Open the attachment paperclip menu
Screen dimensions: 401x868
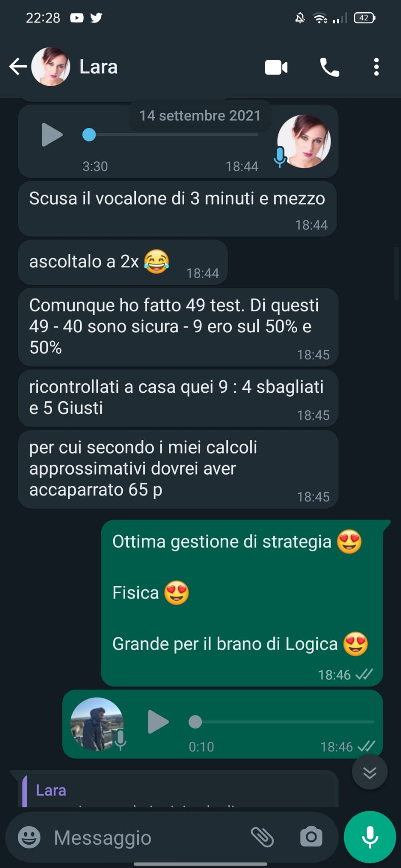click(x=262, y=837)
